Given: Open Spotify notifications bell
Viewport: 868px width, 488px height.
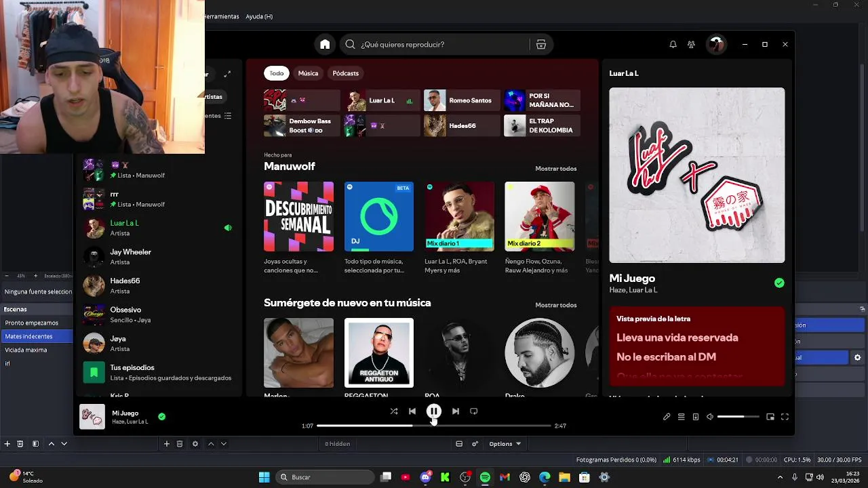Looking at the screenshot, I should click(x=673, y=44).
